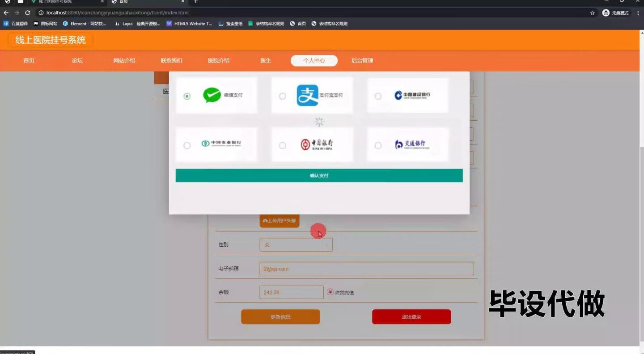Viewport: 644px width, 354px height.
Task: Open the Element bookmark
Action: (85, 24)
